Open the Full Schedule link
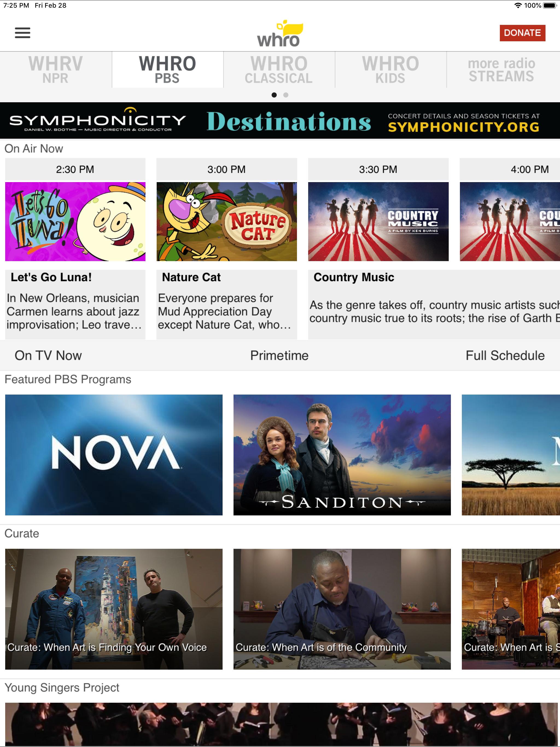Screen dimensions: 560x747 coord(505,355)
